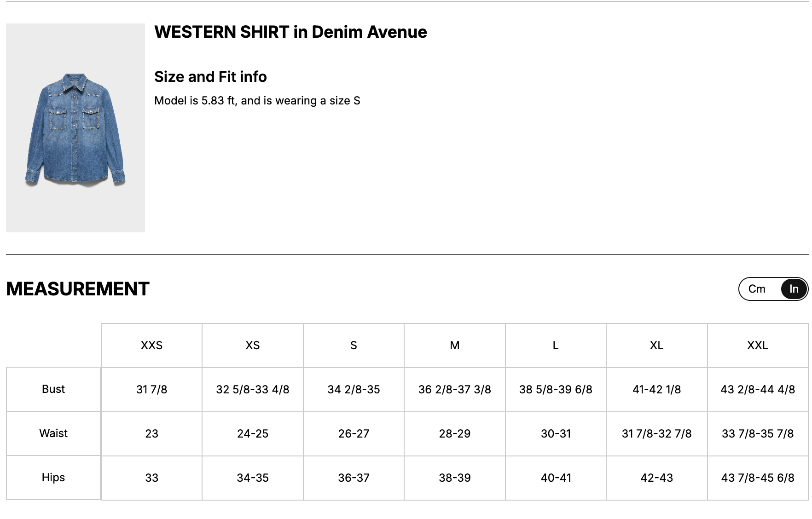The image size is (812, 519).
Task: Click the Waist row label
Action: [x=53, y=433]
